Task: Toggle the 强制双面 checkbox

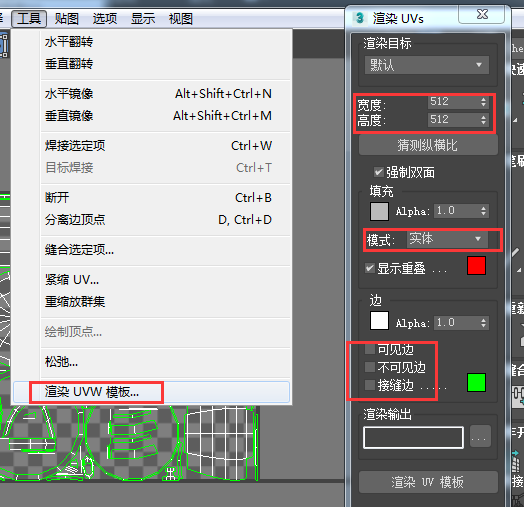Action: click(378, 172)
